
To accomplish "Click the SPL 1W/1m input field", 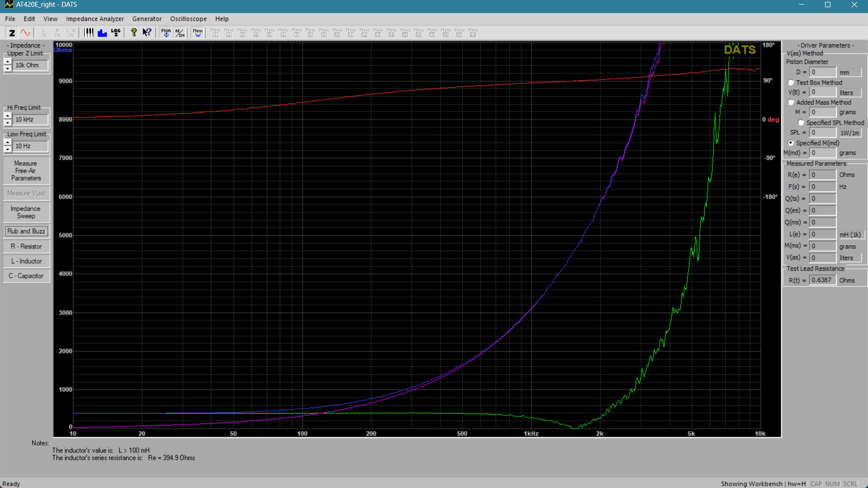I will [823, 132].
